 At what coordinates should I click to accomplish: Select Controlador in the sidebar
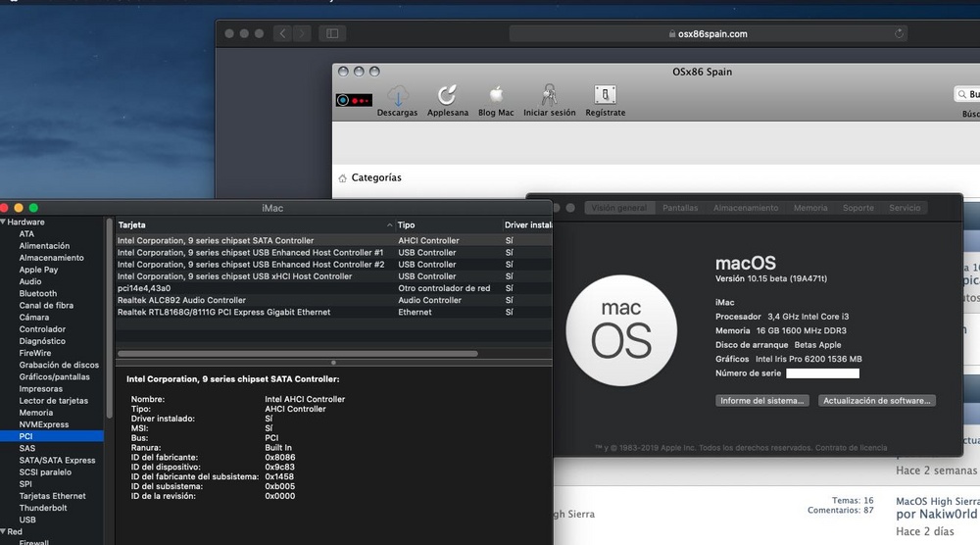tap(42, 328)
